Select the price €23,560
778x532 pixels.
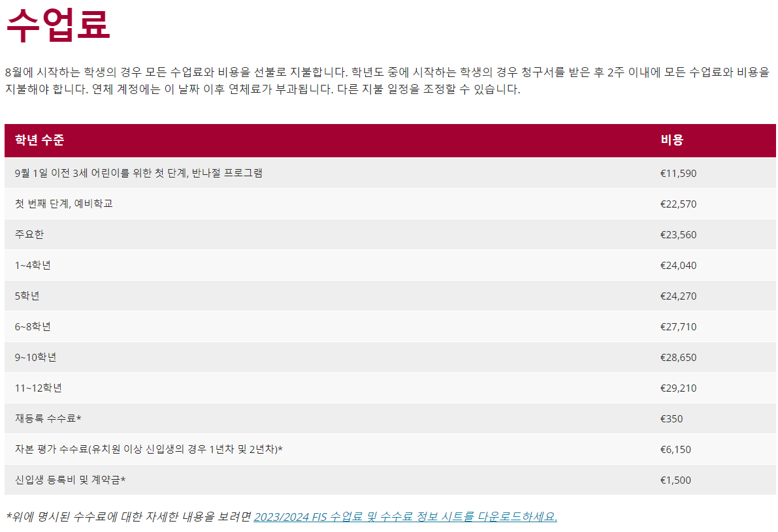point(678,235)
